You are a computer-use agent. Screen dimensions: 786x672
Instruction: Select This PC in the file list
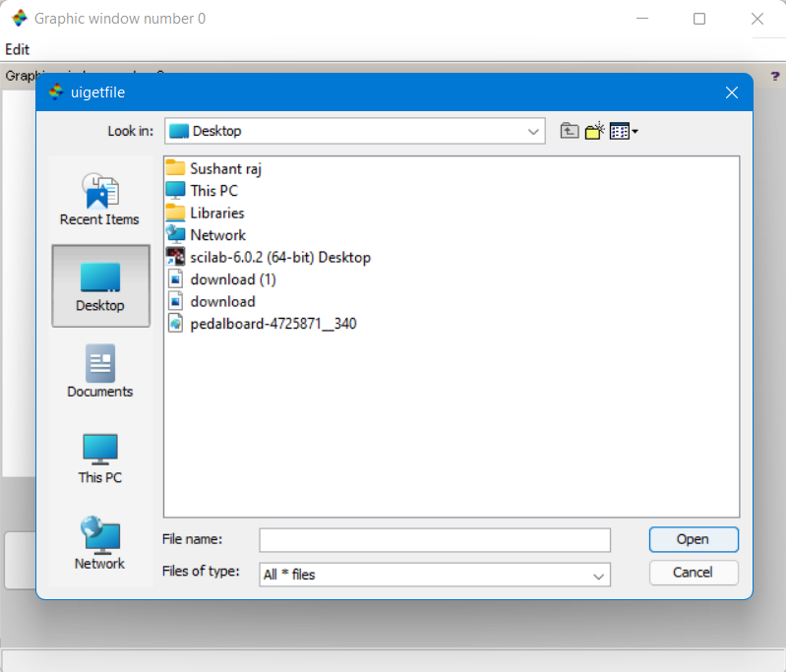pos(202,191)
